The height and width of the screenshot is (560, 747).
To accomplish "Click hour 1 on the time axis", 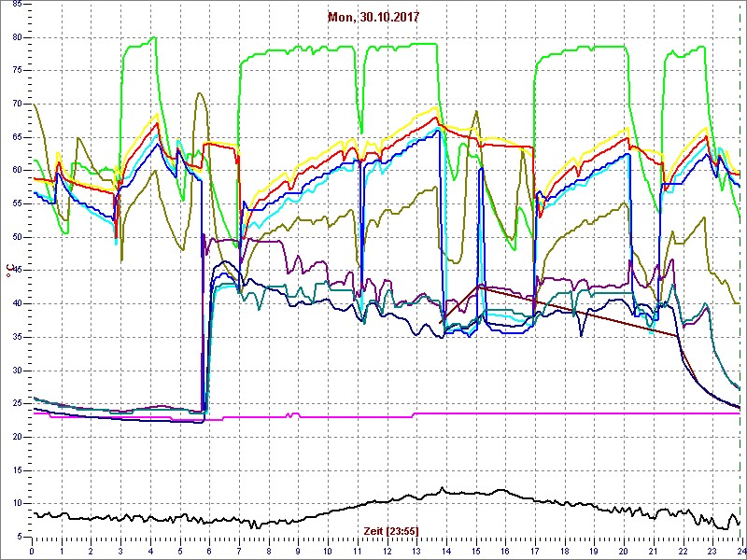I will tap(62, 550).
